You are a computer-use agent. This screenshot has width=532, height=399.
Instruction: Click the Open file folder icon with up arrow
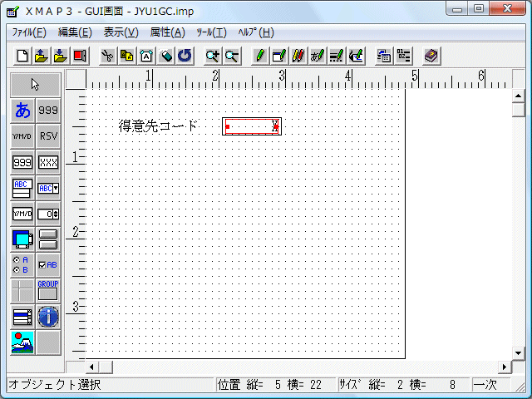pos(42,56)
